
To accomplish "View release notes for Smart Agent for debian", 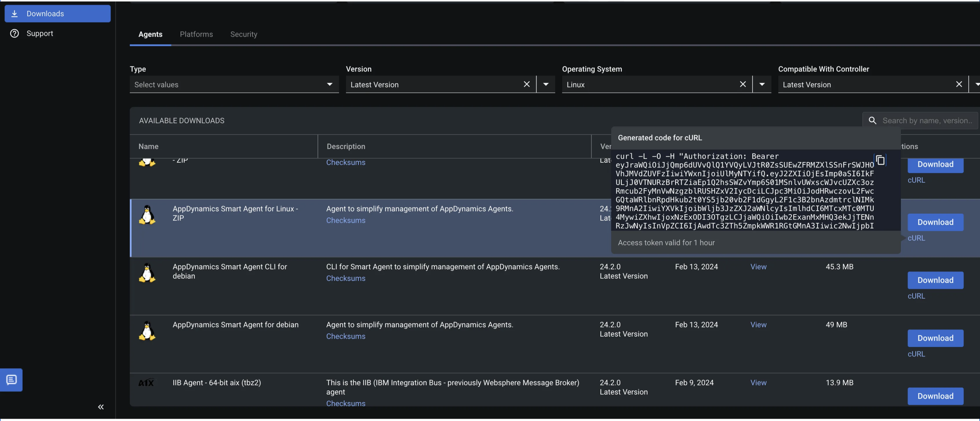I will coord(758,325).
